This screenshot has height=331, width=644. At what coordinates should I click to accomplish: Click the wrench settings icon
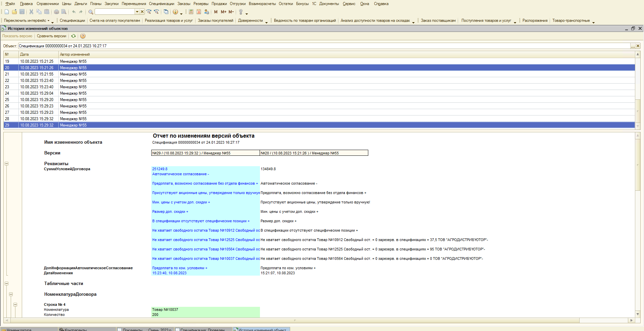click(240, 12)
